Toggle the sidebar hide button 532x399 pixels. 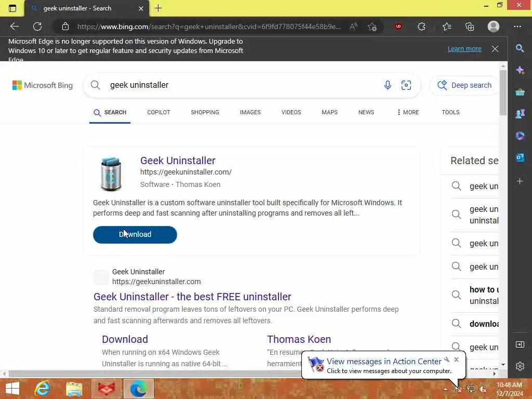point(520,345)
